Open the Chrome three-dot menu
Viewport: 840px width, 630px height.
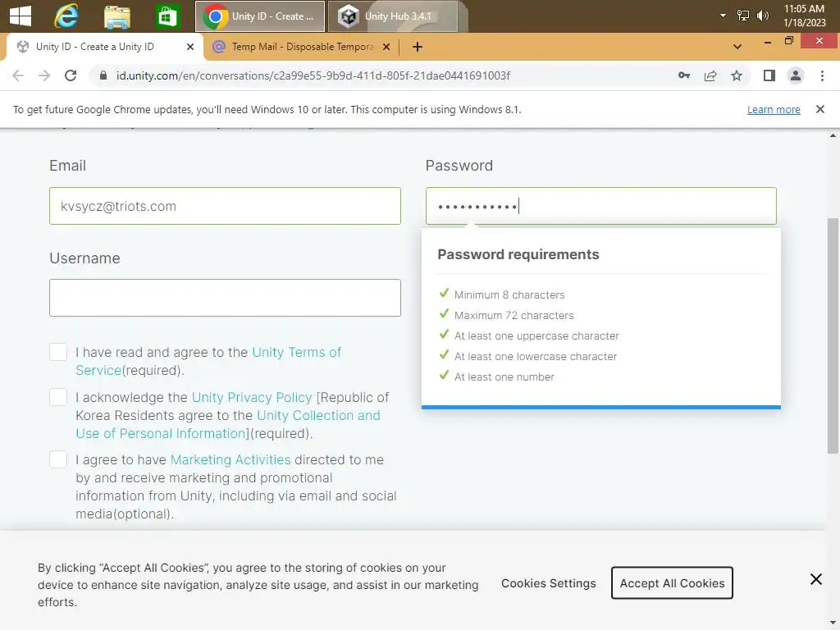[x=822, y=75]
